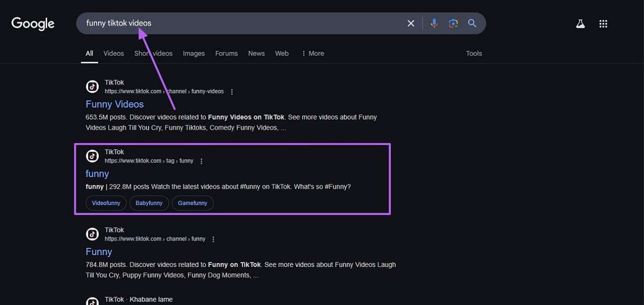Select the All results tab
Image resolution: width=644 pixels, height=305 pixels.
89,53
